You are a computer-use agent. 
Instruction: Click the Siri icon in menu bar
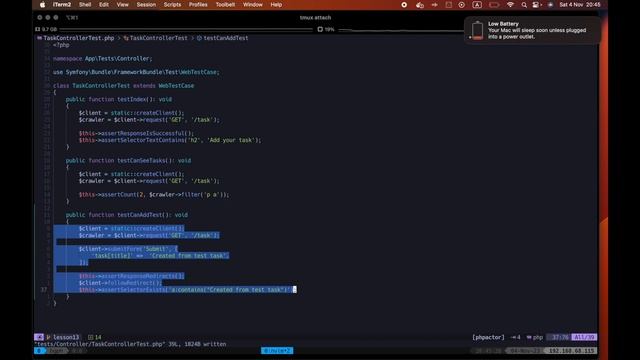click(x=550, y=5)
